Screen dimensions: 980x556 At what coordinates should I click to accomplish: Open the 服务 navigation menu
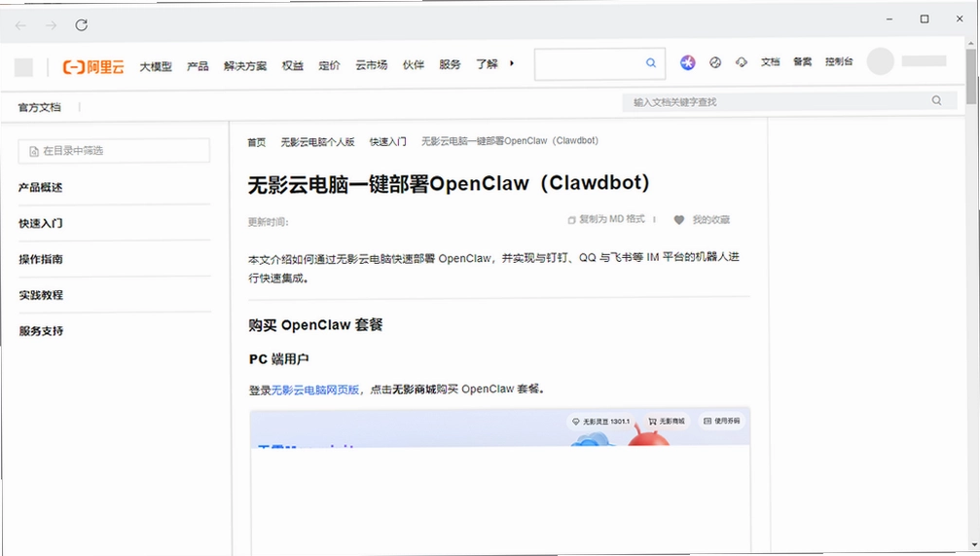point(450,64)
